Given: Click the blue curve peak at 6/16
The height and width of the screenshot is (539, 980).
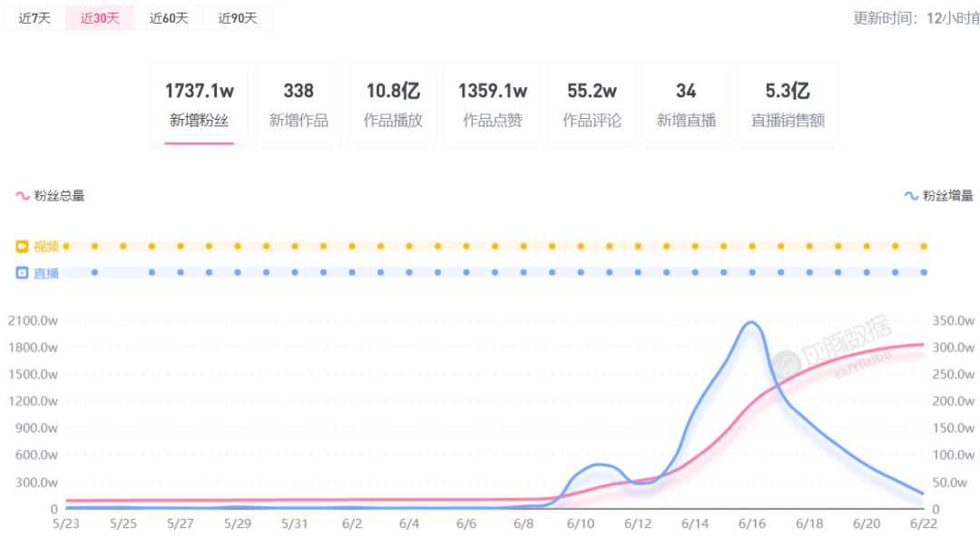Looking at the screenshot, I should [751, 322].
